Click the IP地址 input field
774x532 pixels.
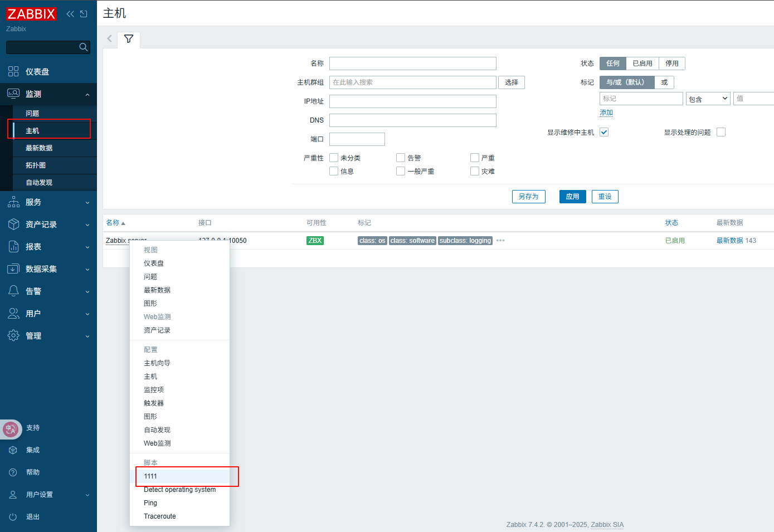pyautogui.click(x=412, y=101)
